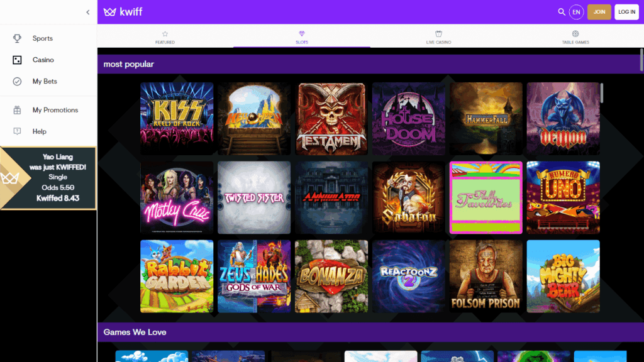644x362 pixels.
Task: Open Sabaton slot game
Action: [x=409, y=197]
